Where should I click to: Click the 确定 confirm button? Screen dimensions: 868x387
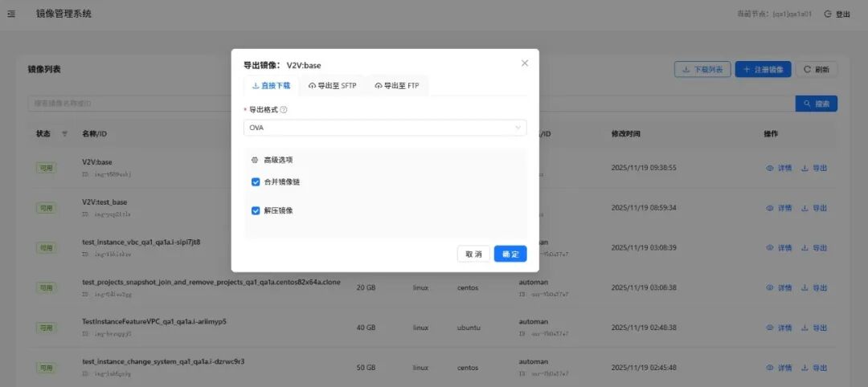pyautogui.click(x=510, y=254)
